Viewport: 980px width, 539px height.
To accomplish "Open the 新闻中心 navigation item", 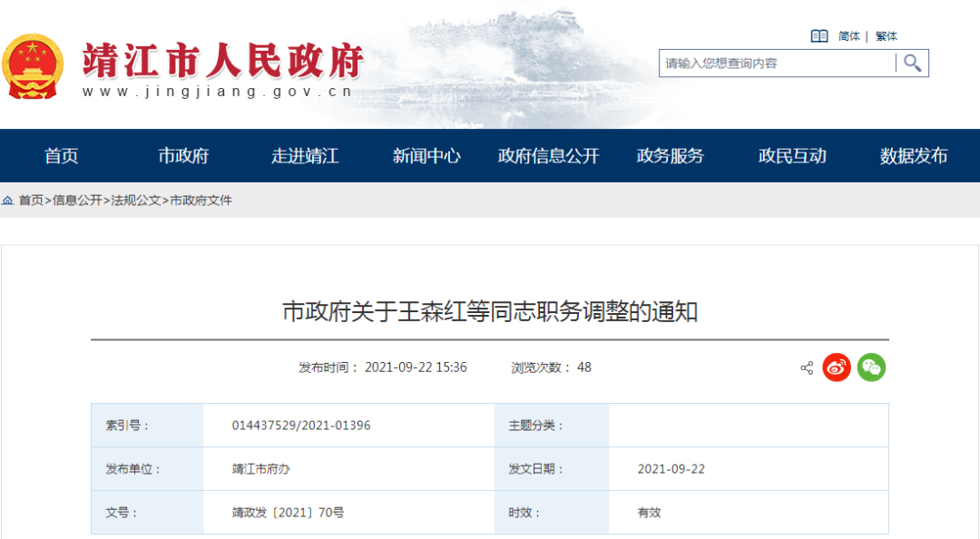I will 426,156.
